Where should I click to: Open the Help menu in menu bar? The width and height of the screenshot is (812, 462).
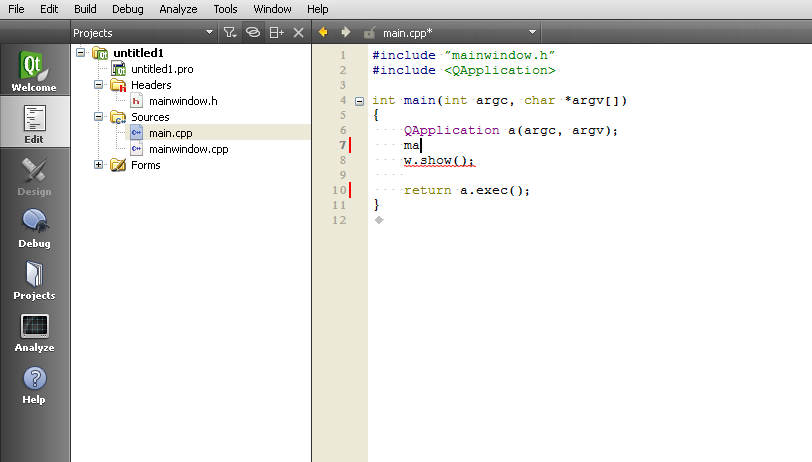[x=317, y=9]
